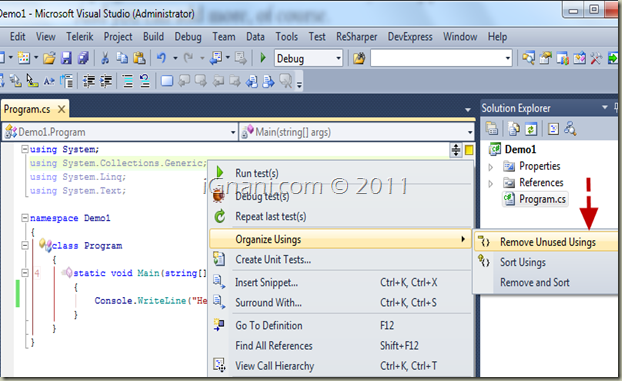Open the Build menu
The image size is (622, 381).
(x=153, y=37)
